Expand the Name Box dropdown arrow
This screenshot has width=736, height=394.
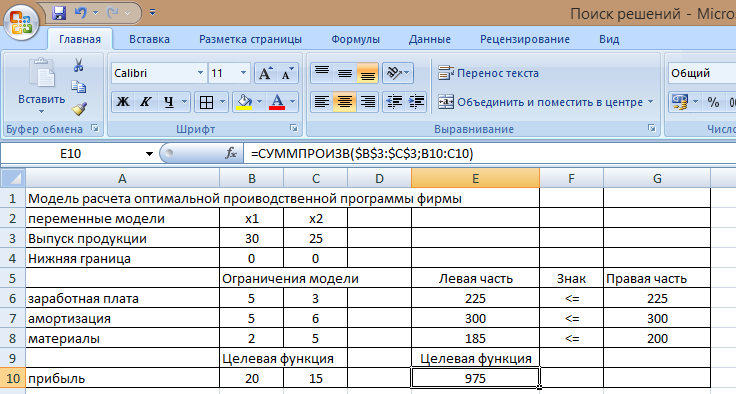tap(149, 154)
